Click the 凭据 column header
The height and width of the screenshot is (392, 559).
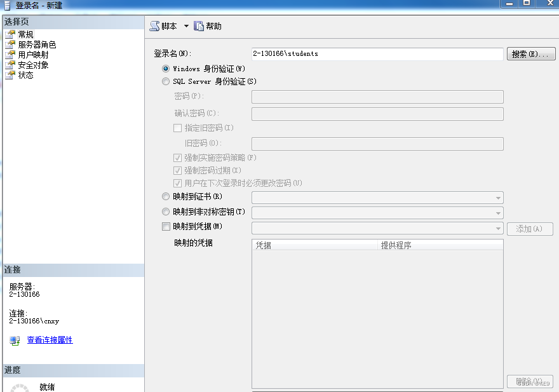coord(314,245)
